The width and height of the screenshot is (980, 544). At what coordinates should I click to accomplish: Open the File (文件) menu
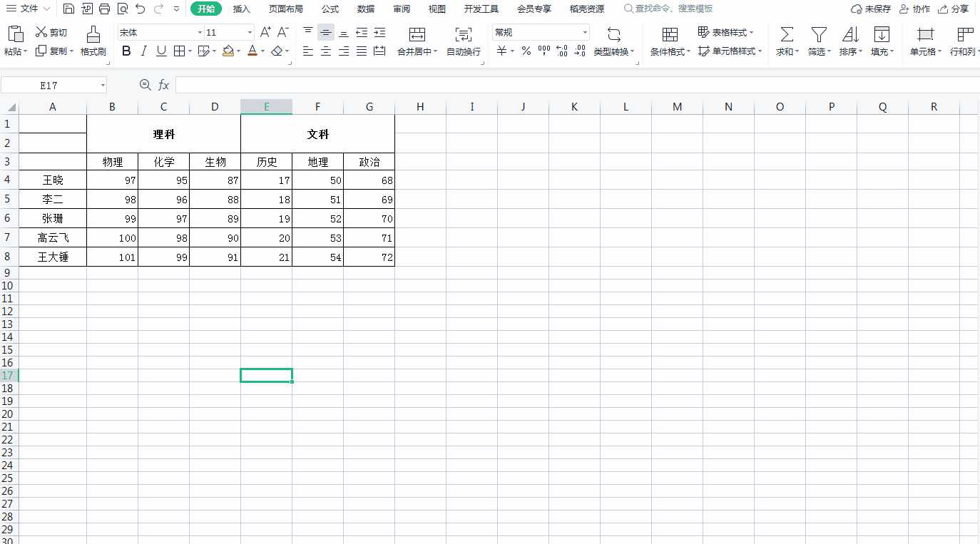click(x=29, y=9)
